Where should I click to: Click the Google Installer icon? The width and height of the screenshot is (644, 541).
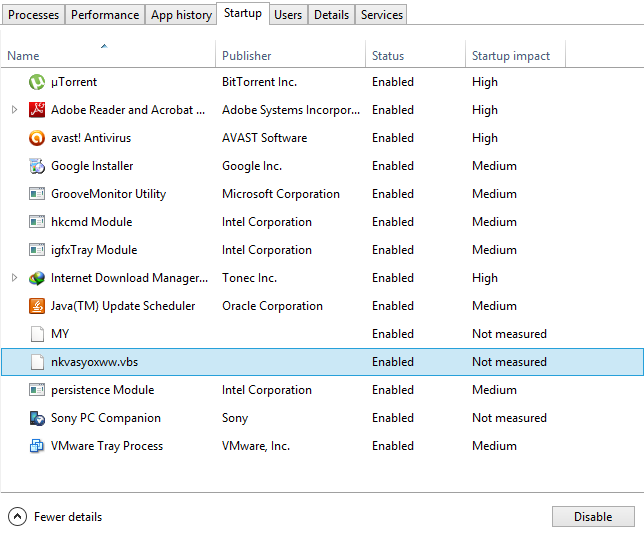[x=37, y=166]
